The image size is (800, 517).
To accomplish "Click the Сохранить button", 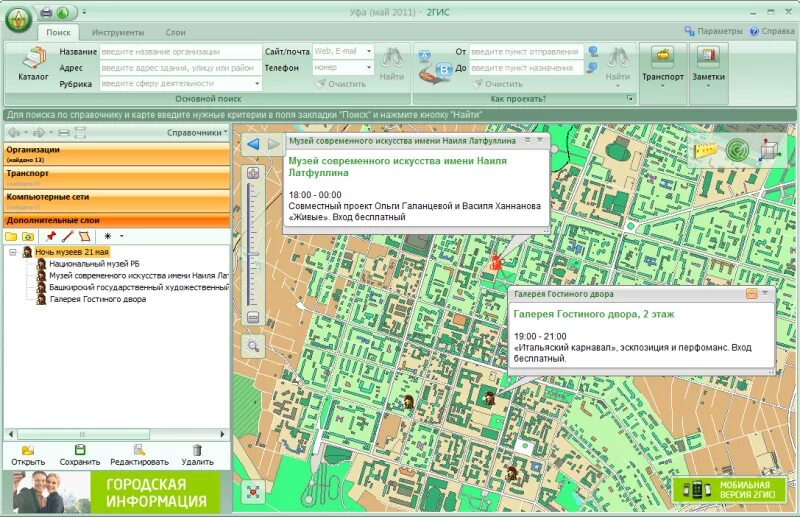I will coord(80,455).
